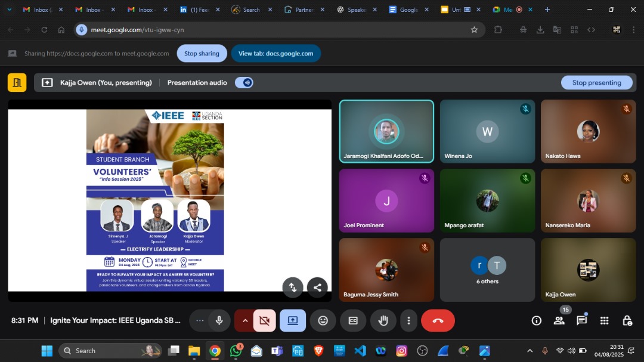Viewport: 644px width, 362px height.
Task: Click the Windows taskbar Search box
Action: point(110,351)
